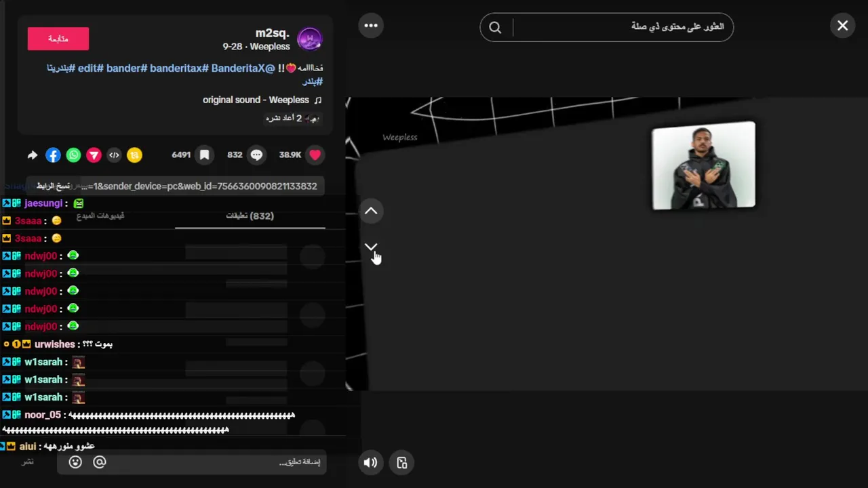Click the music note sound icon
The height and width of the screenshot is (488, 868).
coord(317,100)
